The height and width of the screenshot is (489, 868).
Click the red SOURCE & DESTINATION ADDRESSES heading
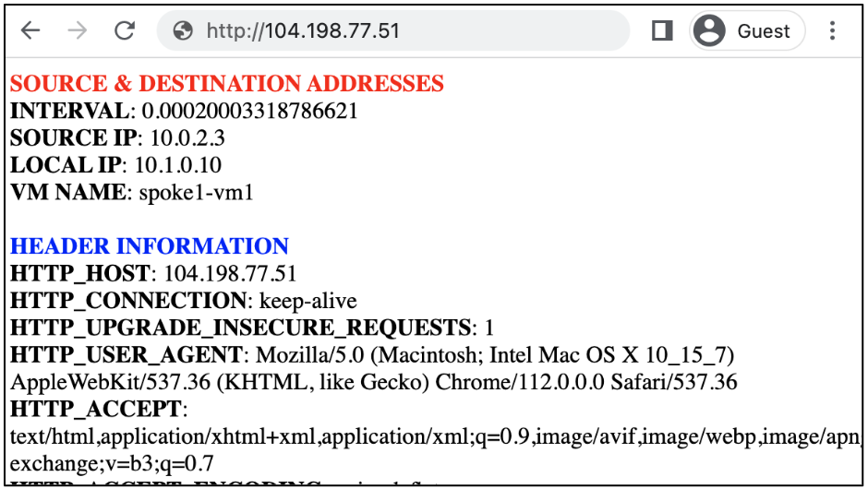tap(226, 84)
